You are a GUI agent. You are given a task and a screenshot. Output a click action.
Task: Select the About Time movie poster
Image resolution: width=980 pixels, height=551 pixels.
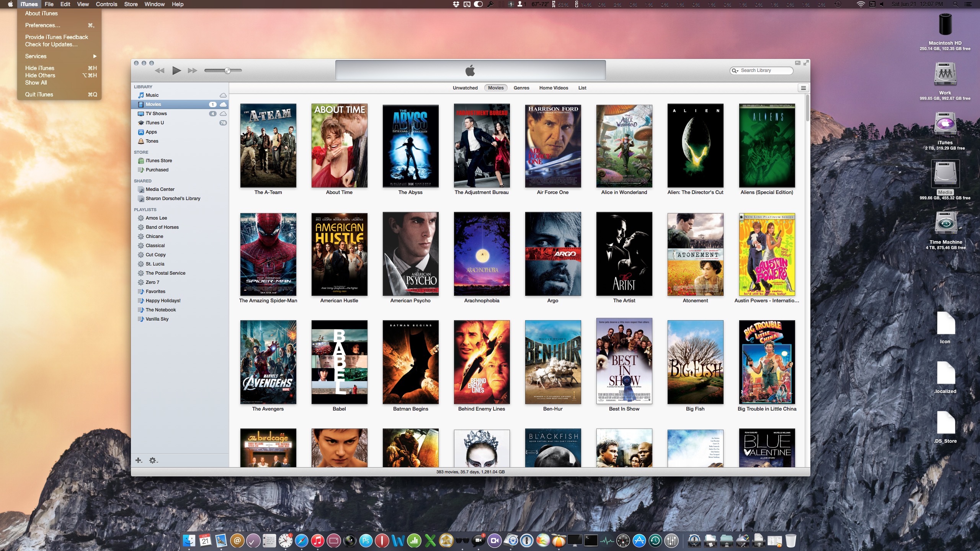(339, 145)
